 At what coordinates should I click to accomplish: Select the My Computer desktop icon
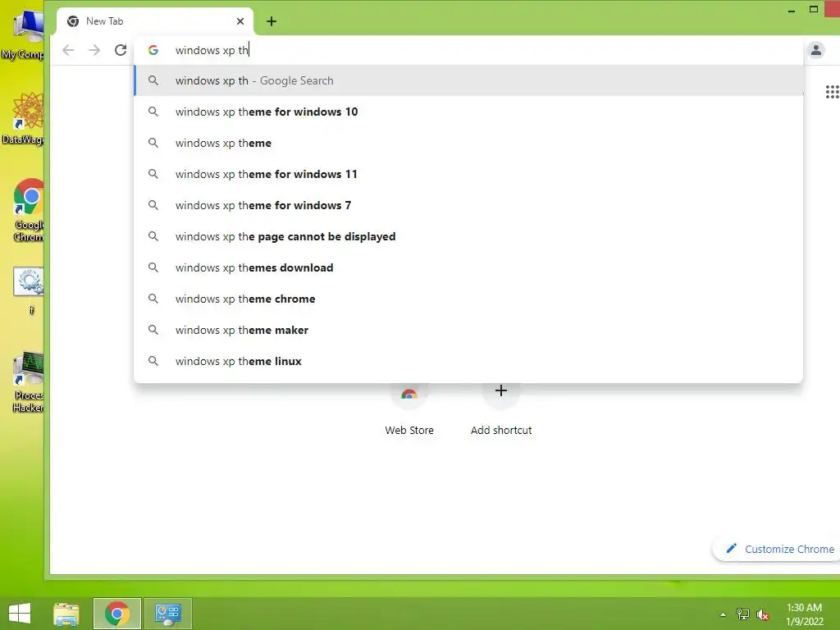(23, 33)
